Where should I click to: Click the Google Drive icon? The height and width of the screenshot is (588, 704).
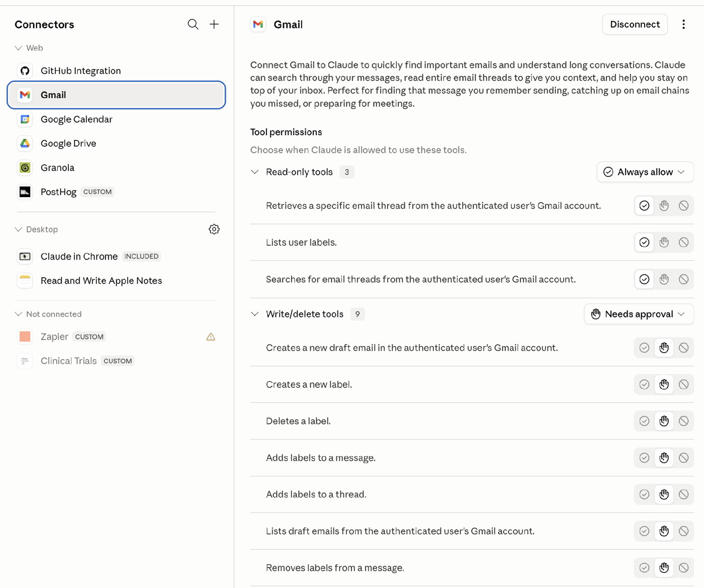coord(25,143)
